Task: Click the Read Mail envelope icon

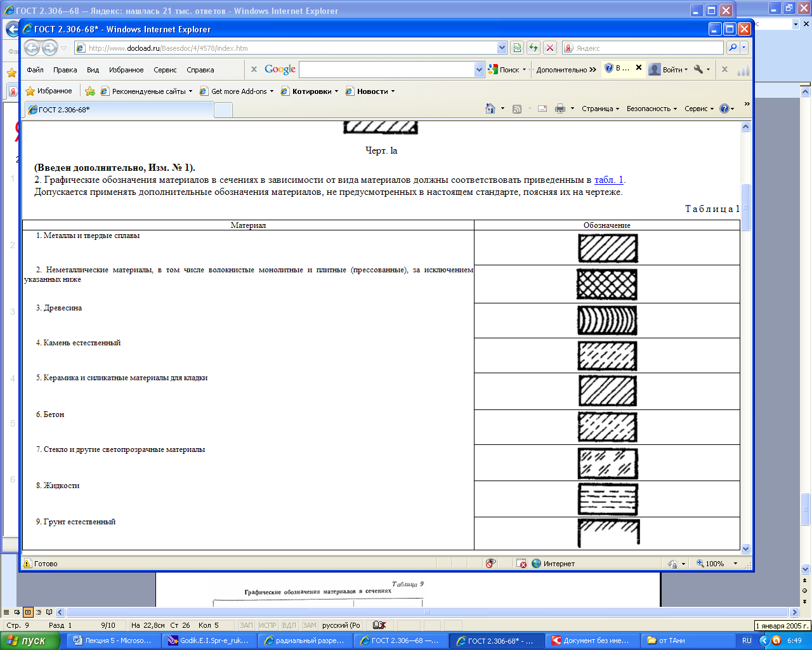Action: pyautogui.click(x=542, y=109)
